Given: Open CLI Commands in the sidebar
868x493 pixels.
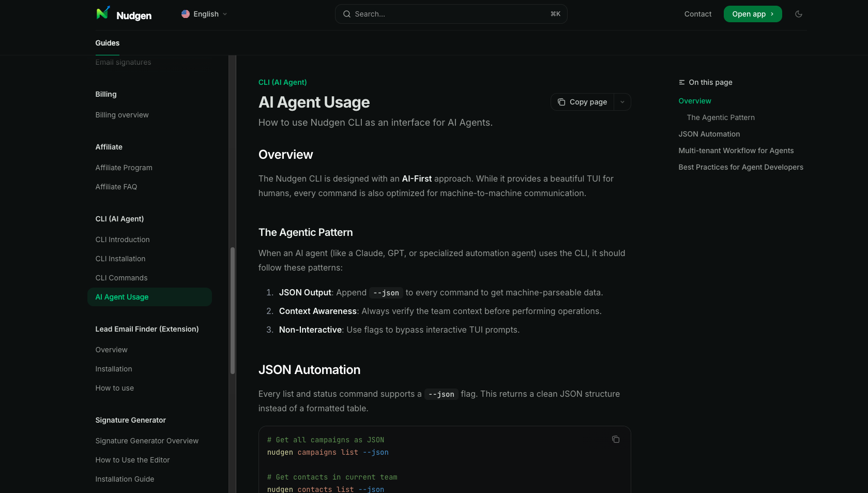Looking at the screenshot, I should pyautogui.click(x=121, y=278).
